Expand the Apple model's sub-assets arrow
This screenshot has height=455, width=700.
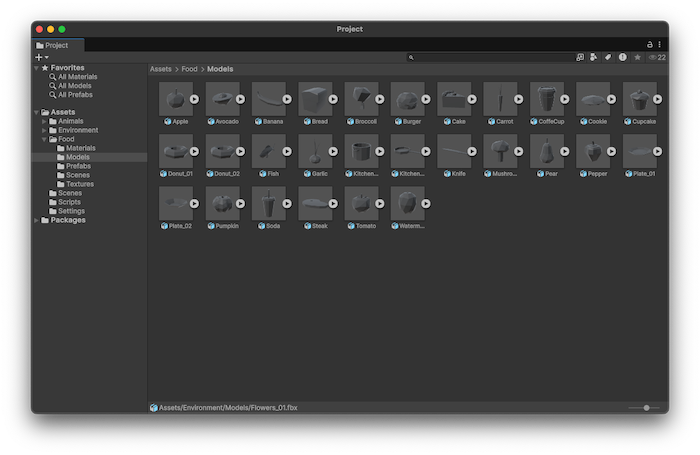(x=195, y=99)
